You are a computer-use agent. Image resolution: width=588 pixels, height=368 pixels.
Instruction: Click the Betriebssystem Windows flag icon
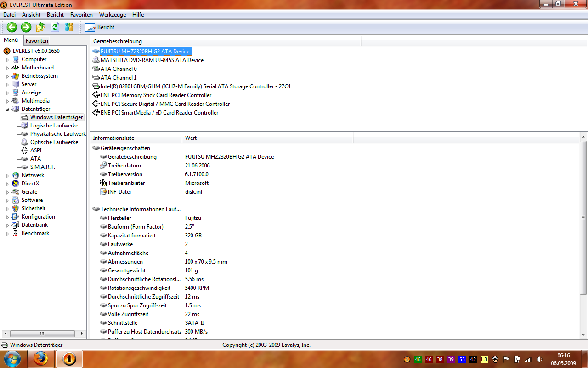[x=16, y=76]
